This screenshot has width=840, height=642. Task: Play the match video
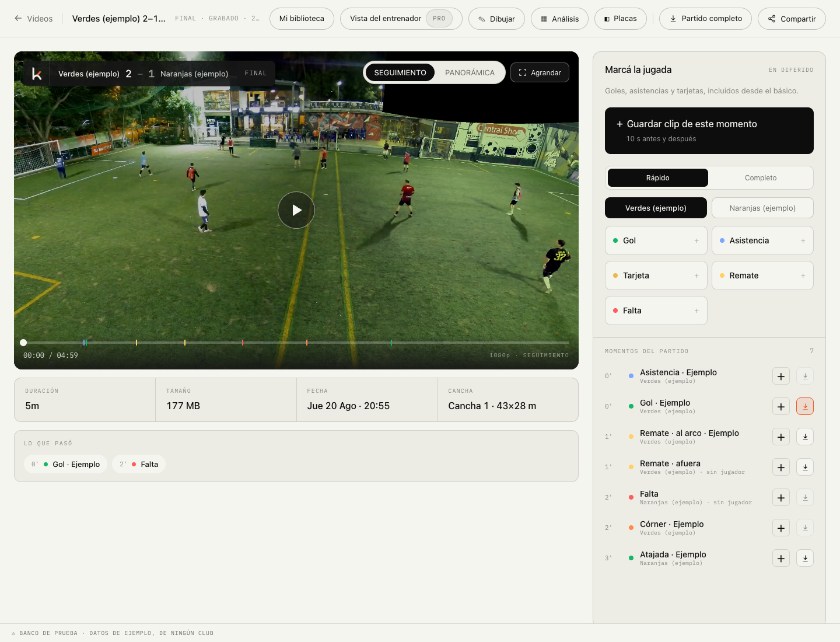(296, 210)
